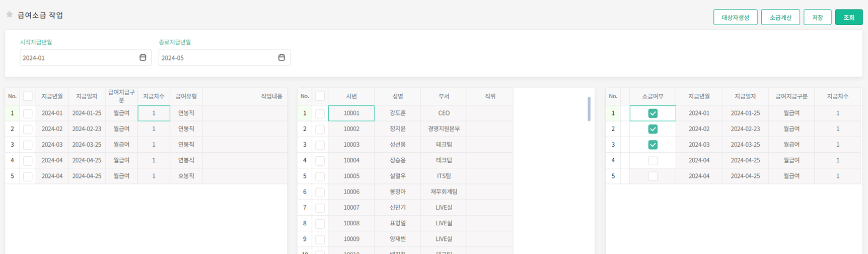Open calendar picker for 시작지급년월
This screenshot has width=868, height=254.
(x=143, y=57)
